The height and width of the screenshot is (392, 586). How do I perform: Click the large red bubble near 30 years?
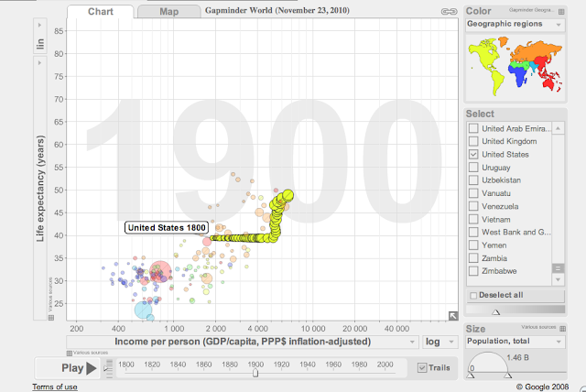click(x=161, y=272)
